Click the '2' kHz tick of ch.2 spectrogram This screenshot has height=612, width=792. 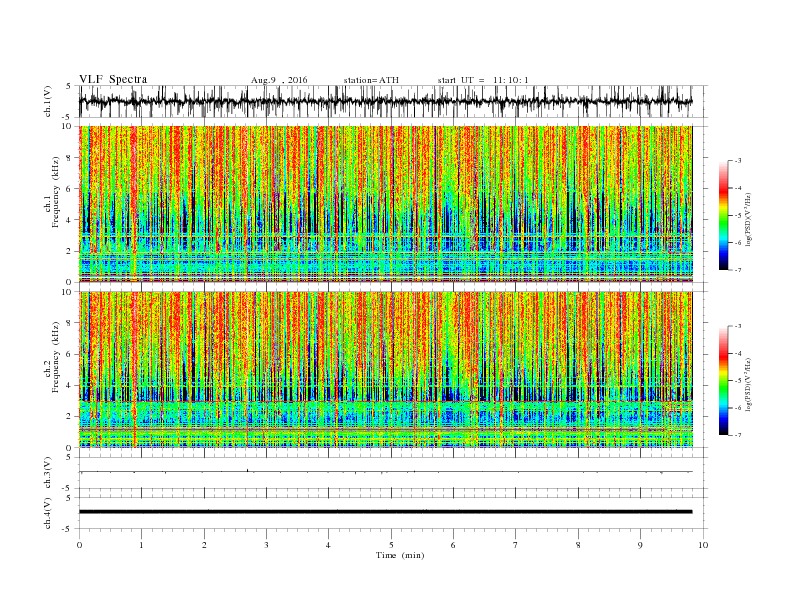pos(70,417)
